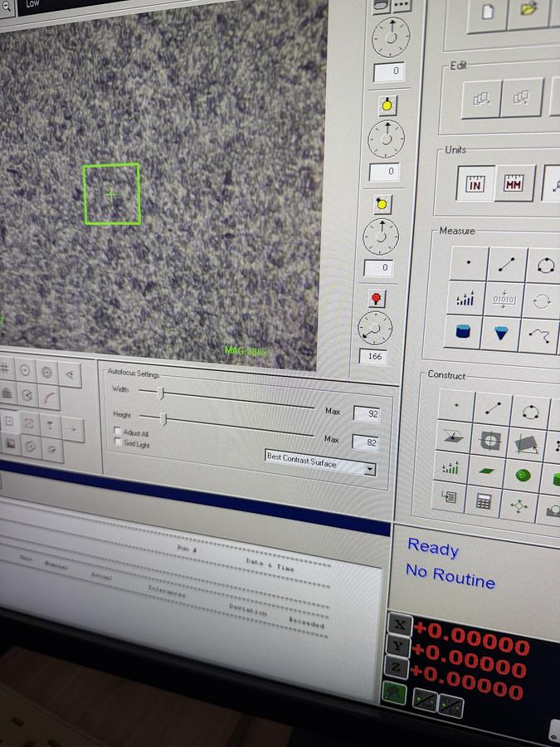Click the open folder icon
This screenshot has width=560, height=747.
pyautogui.click(x=528, y=11)
